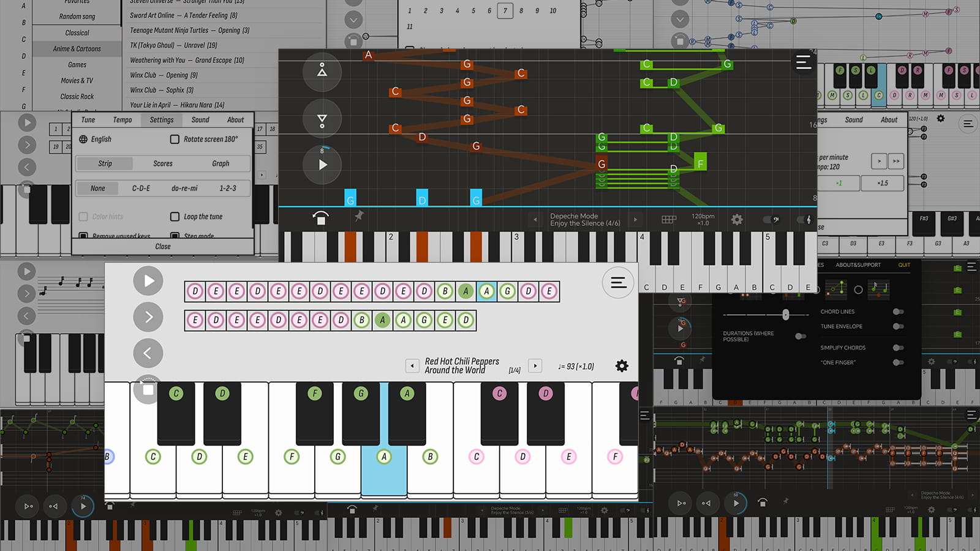980x551 pixels.
Task: Enable the Chord Lines switch
Action: coord(899,312)
